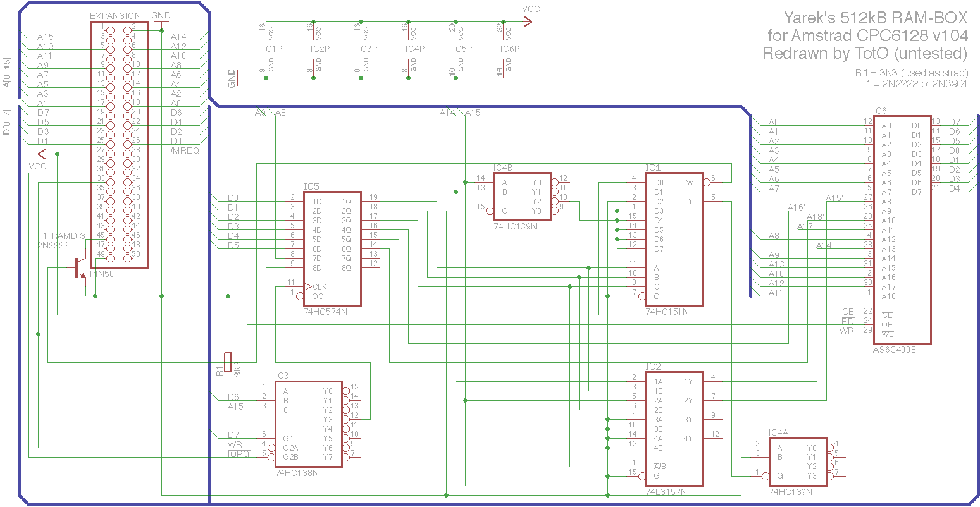Select the IC3 74HC138N decoder block

[x=309, y=424]
